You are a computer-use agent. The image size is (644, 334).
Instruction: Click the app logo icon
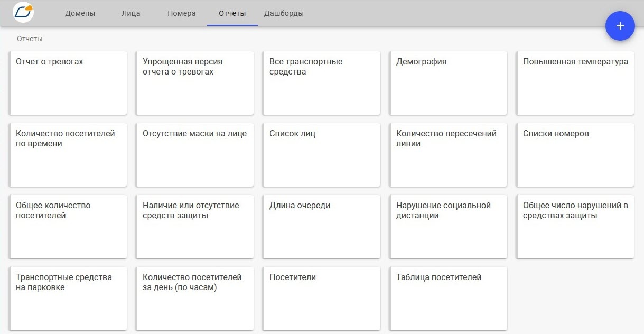click(x=23, y=13)
